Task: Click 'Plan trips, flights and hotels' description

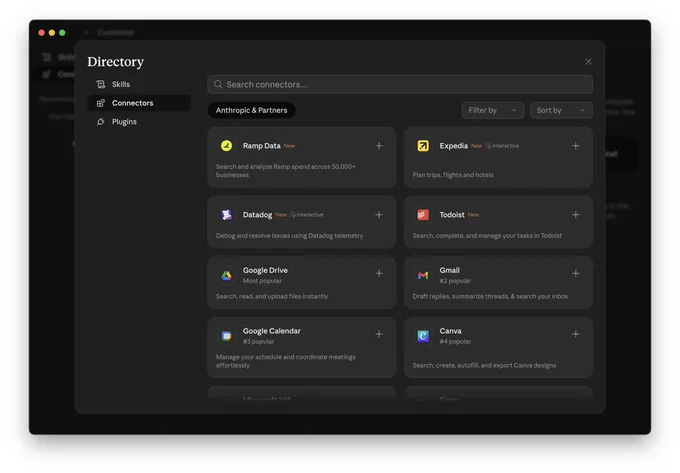Action: coord(453,175)
